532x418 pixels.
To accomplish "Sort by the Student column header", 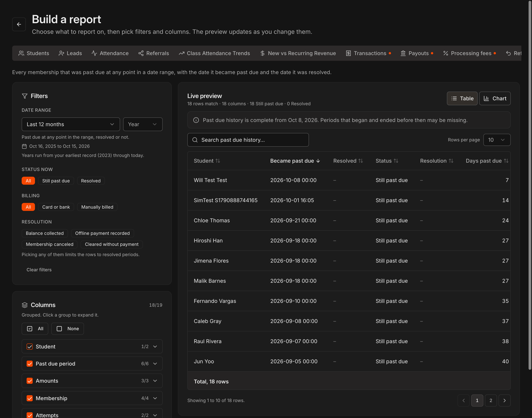I will [207, 161].
